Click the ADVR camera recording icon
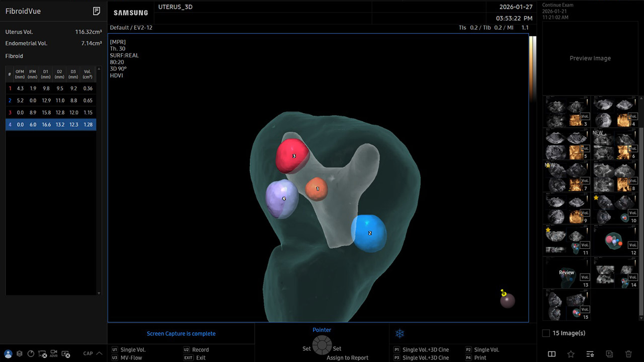Screen dimensions: 644x362 pyautogui.click(x=54, y=354)
